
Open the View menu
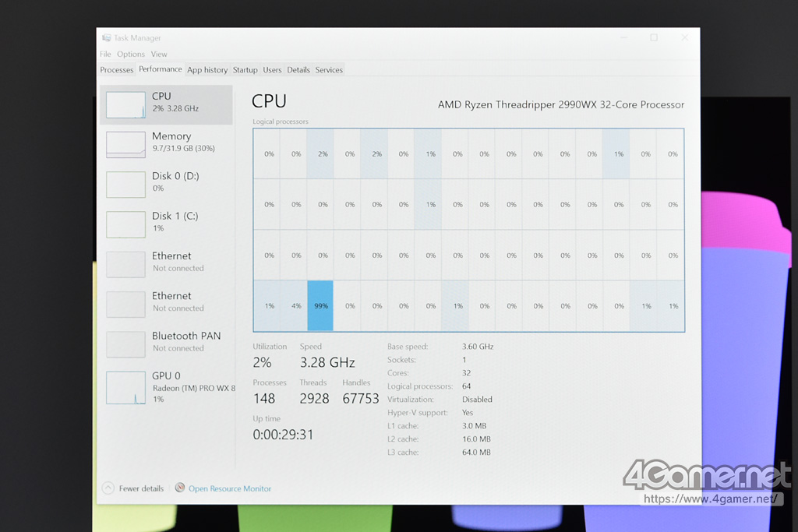[x=159, y=54]
